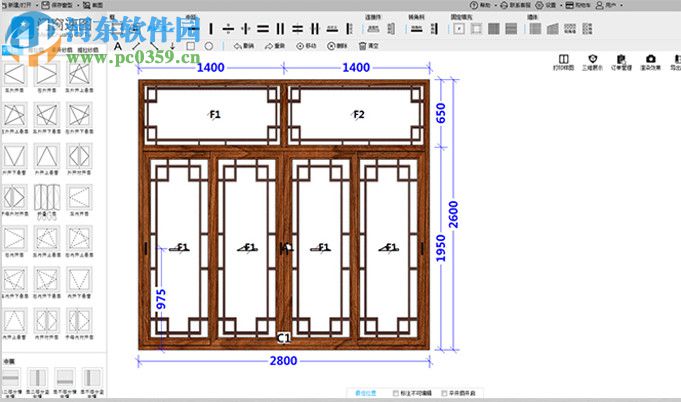The height and width of the screenshot is (402, 681).
Task: Expand the New/Open dropdown arrow
Action: tap(36, 5)
